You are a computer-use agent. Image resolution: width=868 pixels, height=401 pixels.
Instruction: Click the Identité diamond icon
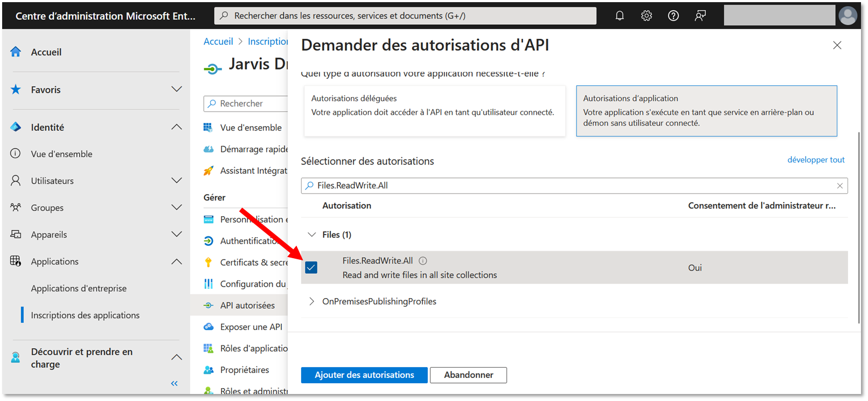pos(16,127)
